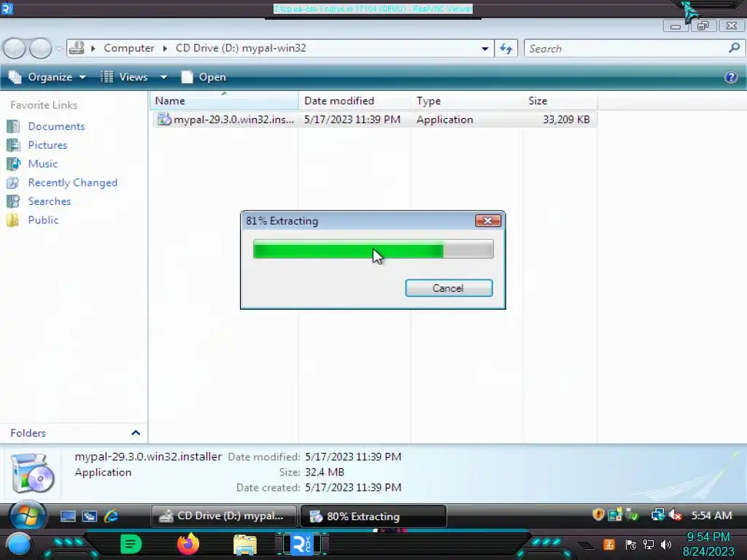Open Pictures favorite link
Viewport: 747px width, 560px height.
click(47, 145)
